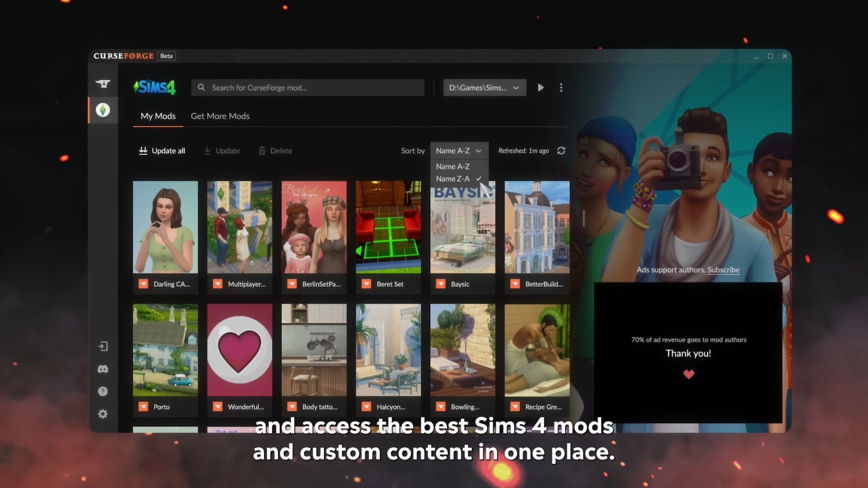Screen dimensions: 868x488
Task: Open the Discord link icon in sidebar
Action: click(x=103, y=369)
